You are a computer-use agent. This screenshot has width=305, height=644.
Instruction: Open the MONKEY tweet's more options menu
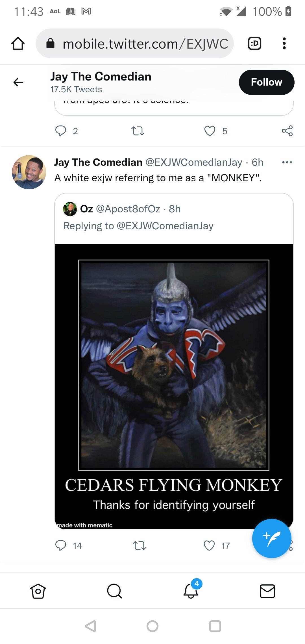coord(287,162)
